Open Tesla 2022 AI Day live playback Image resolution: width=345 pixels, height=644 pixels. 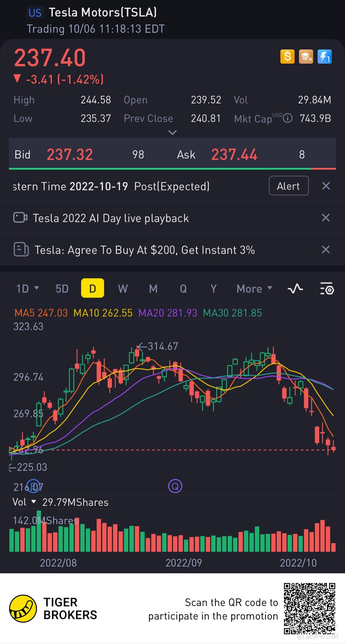pyautogui.click(x=111, y=218)
